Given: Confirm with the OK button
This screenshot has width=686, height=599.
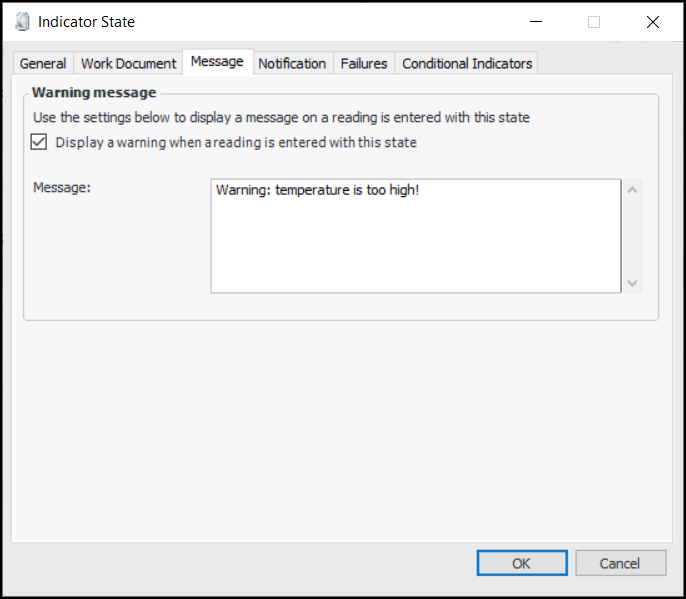Looking at the screenshot, I should tap(521, 563).
